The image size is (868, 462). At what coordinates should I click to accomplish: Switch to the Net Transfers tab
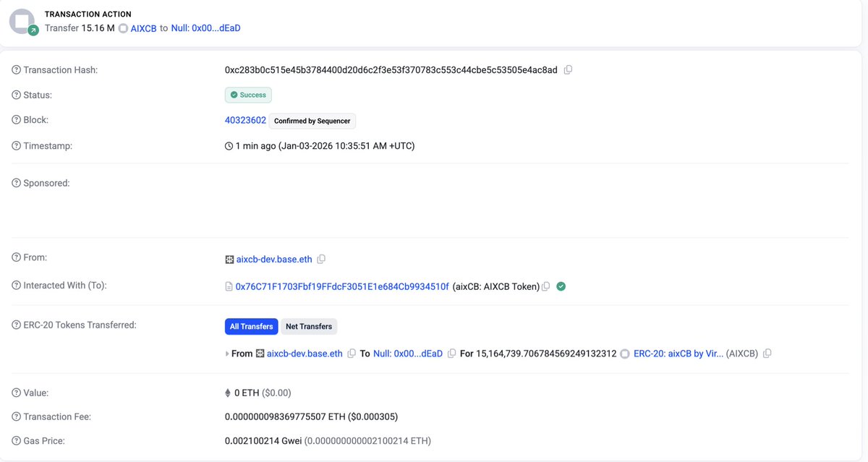coord(309,327)
